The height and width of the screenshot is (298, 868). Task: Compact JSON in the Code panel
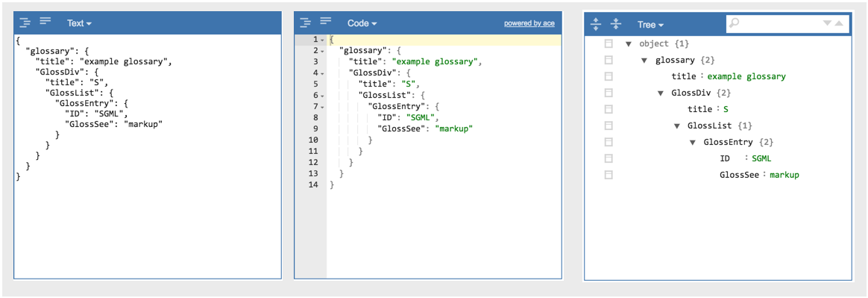(326, 21)
